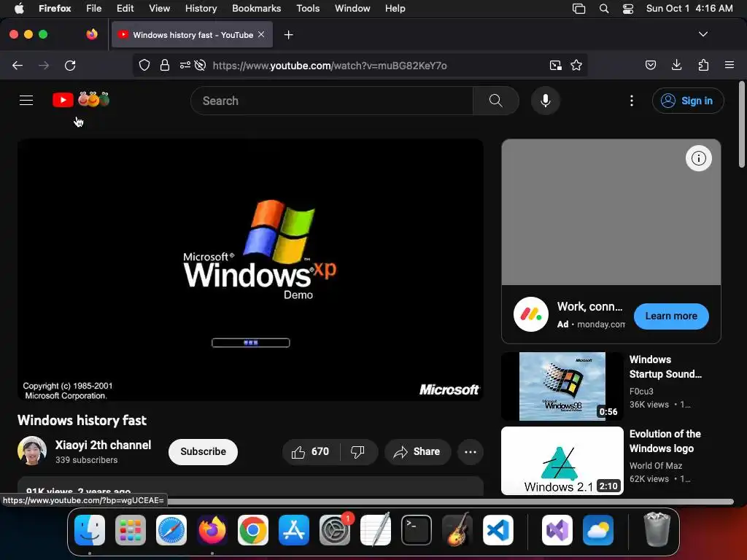Open Windows 2.1 logo video thumbnail
Screen dimensions: 747x560
(x=562, y=461)
